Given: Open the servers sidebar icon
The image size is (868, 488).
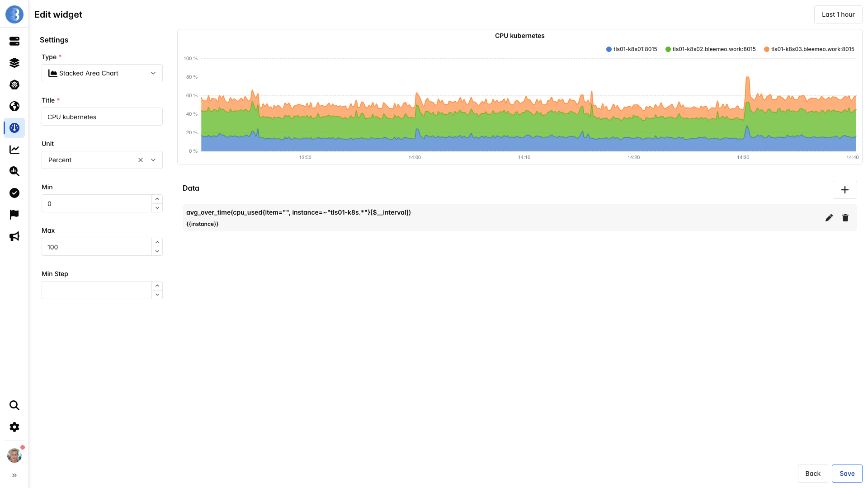Looking at the screenshot, I should [14, 41].
